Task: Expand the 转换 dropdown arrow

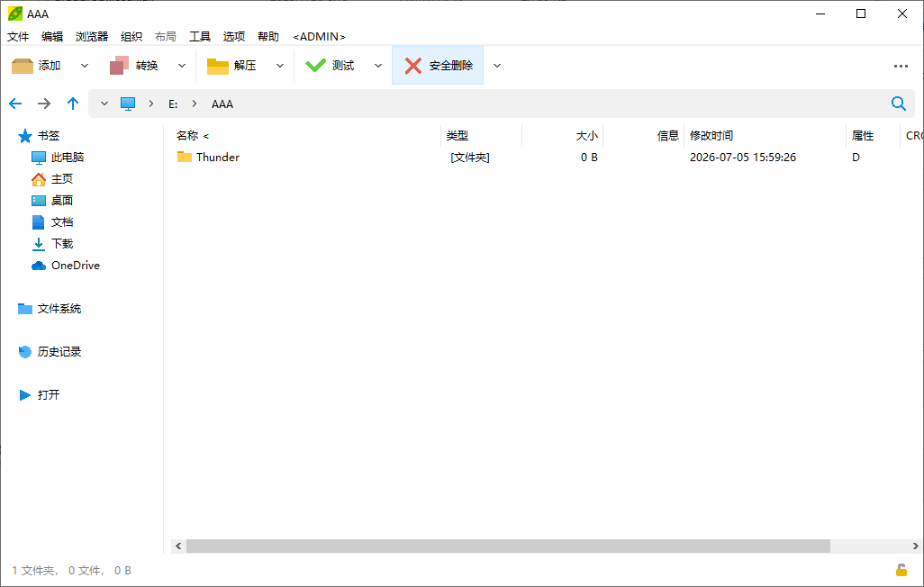Action: [182, 66]
